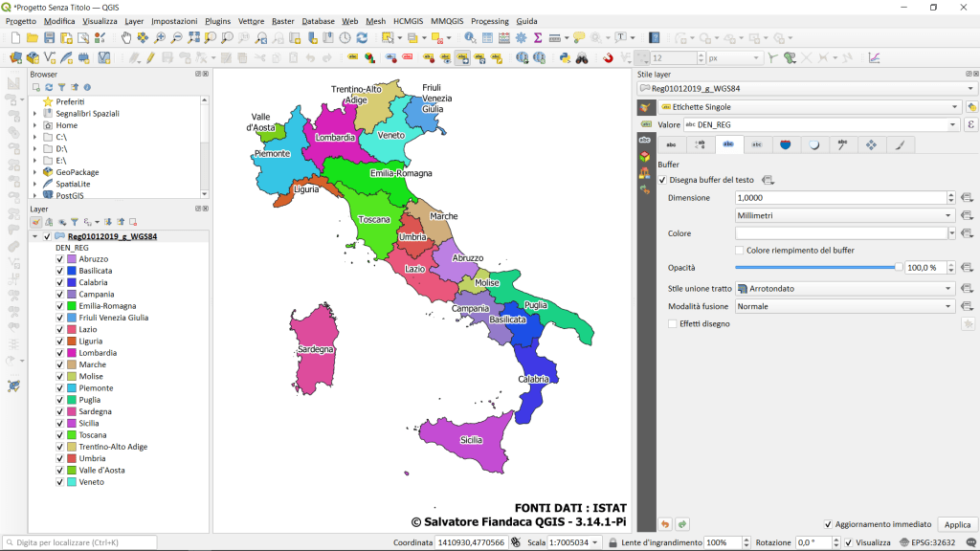Viewport: 980px width, 551px height.
Task: Click the Statistical Summary sigma icon
Action: pyautogui.click(x=538, y=37)
